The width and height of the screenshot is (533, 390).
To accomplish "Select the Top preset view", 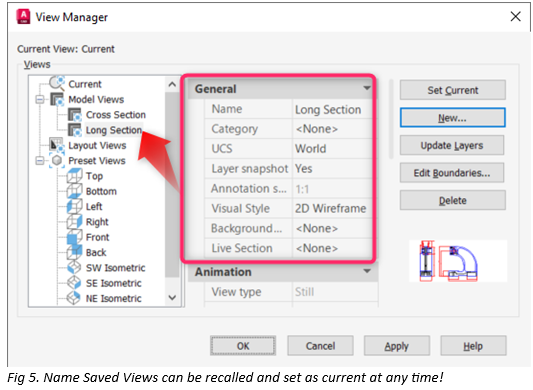I will coord(94,176).
